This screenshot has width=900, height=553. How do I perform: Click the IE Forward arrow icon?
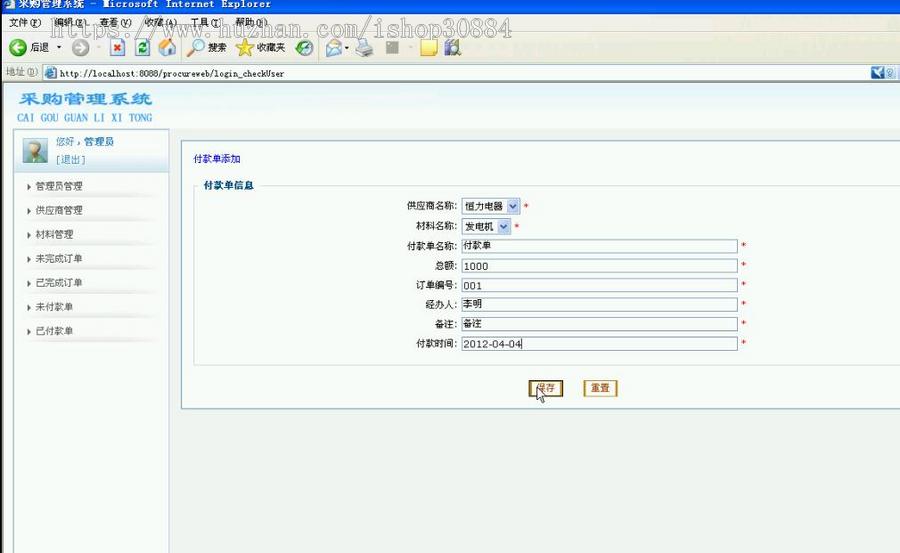click(x=80, y=48)
